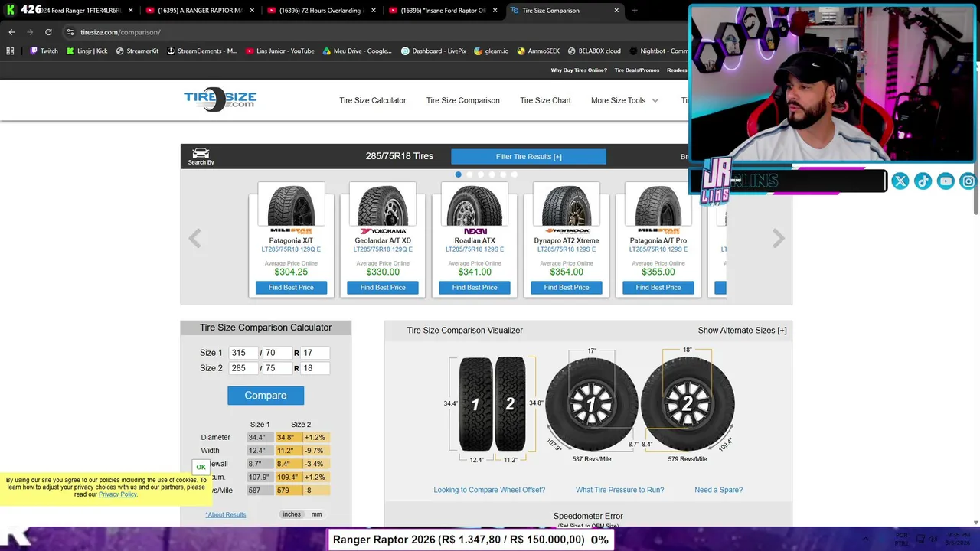
Task: Expand Show Alternate Sizes
Action: tap(742, 331)
